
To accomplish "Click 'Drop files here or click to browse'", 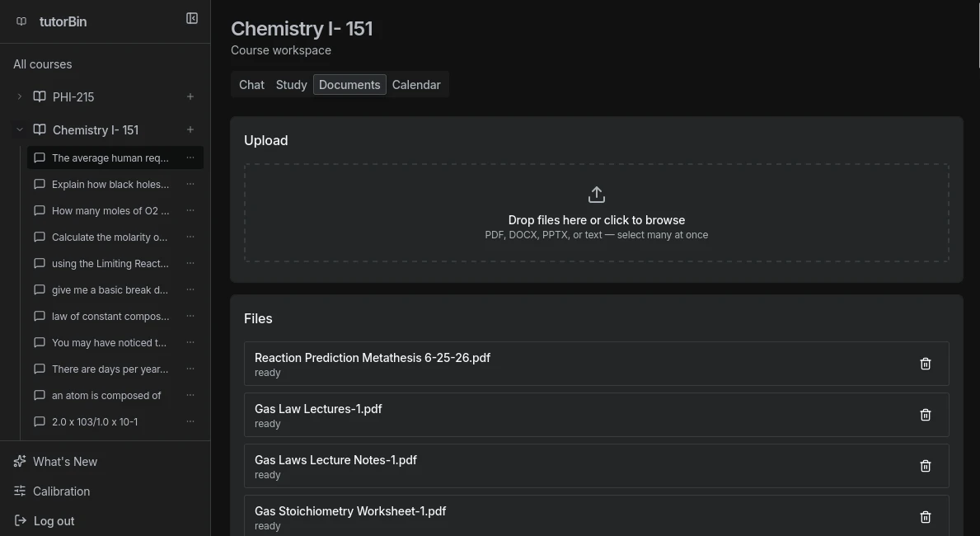I will point(596,220).
